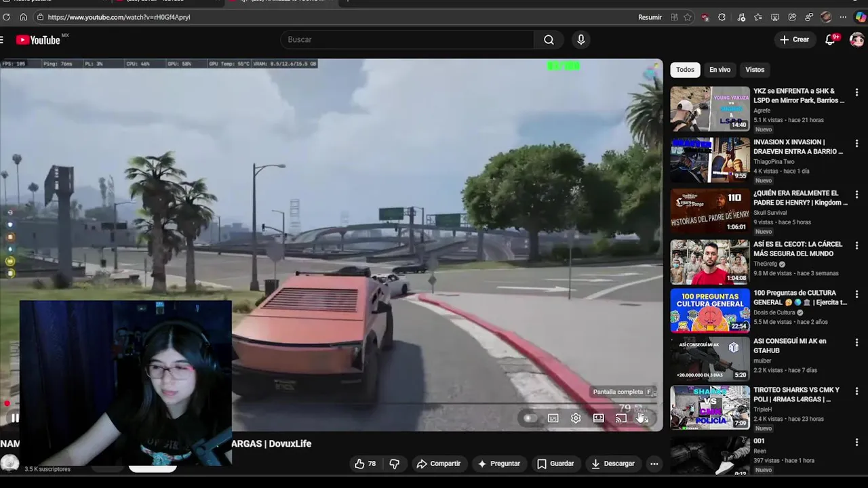Select the Todos filter chip

pos(685,69)
